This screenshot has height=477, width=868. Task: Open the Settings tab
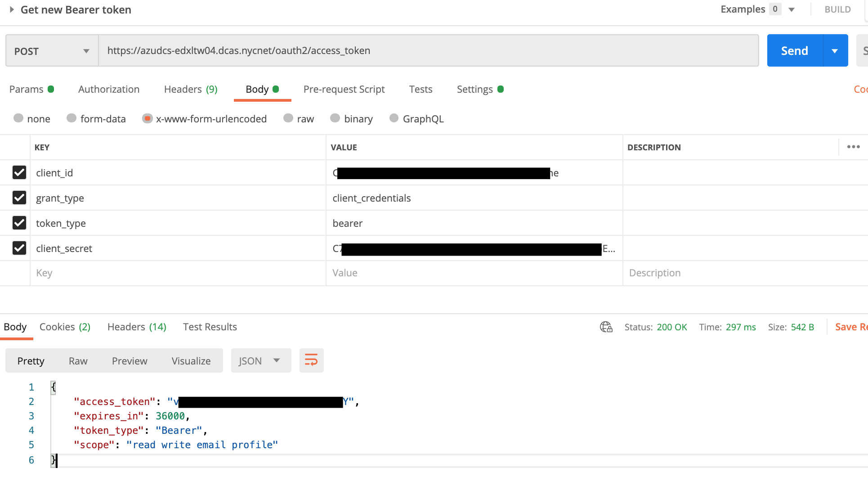click(480, 89)
